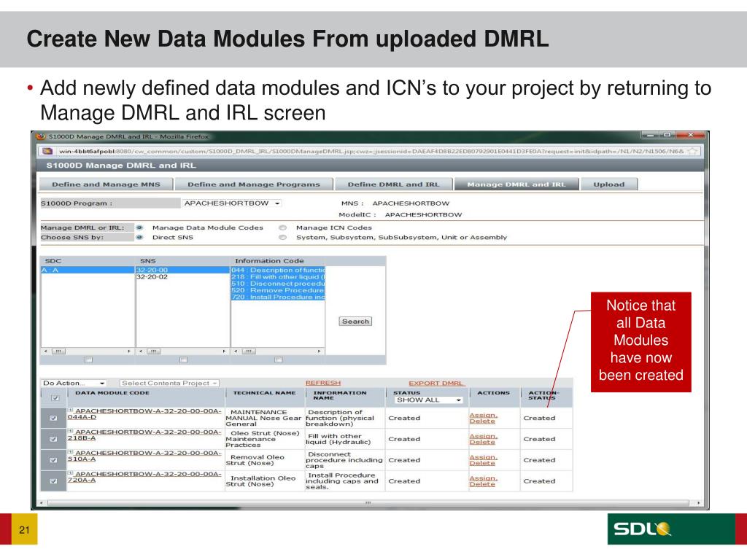Open data module link ending 720A-A
This screenshot has height=560, width=747.
coord(144,477)
